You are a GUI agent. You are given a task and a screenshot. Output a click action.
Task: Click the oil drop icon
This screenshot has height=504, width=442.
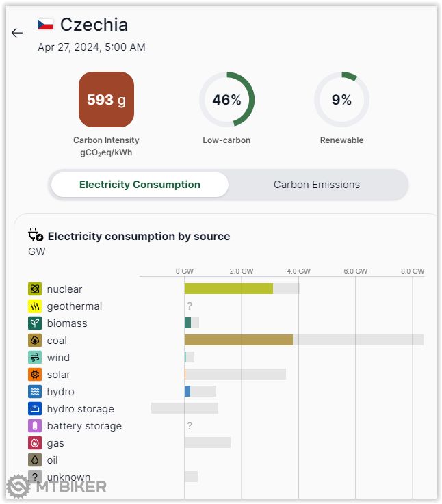pos(35,460)
